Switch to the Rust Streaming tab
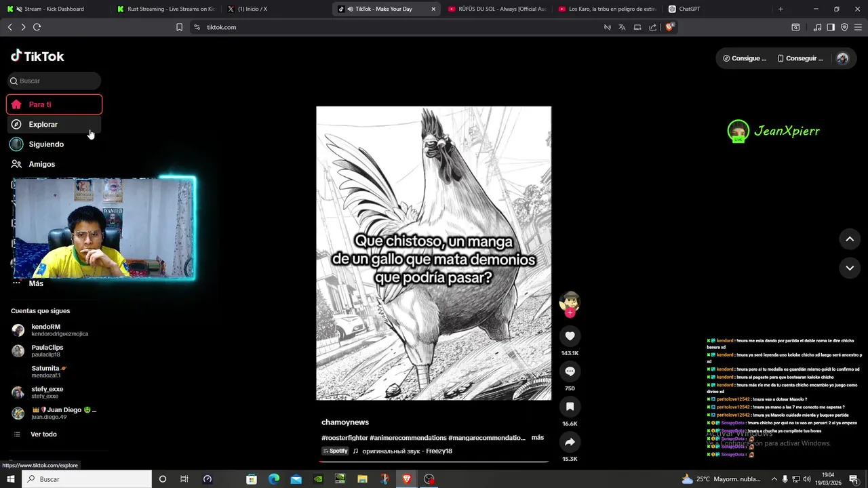Screen dimensions: 868x488 pos(166,9)
